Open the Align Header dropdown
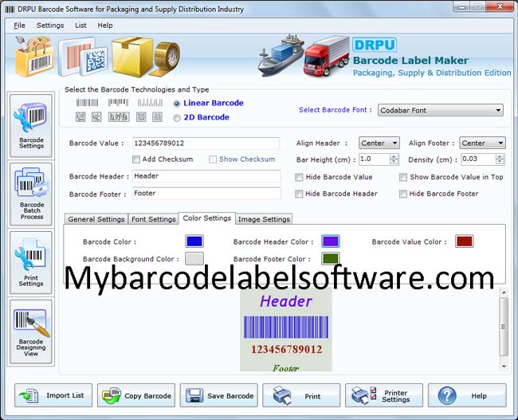This screenshot has height=420, width=518. (x=379, y=143)
